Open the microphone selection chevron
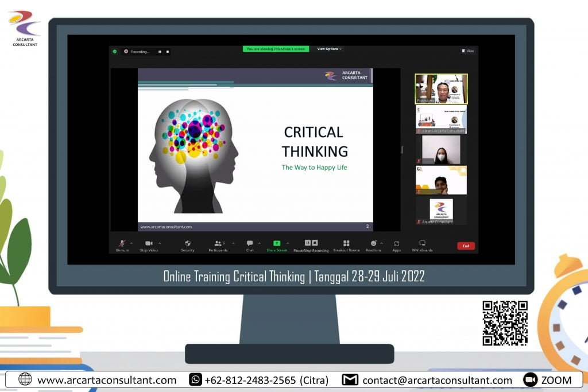The height and width of the screenshot is (392, 588). click(x=131, y=242)
